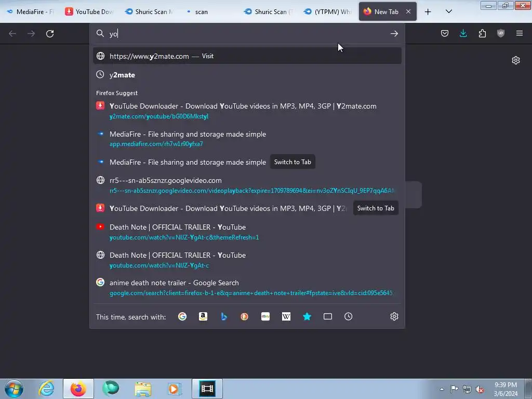
Task: Search this time with Amazon
Action: coord(203,316)
